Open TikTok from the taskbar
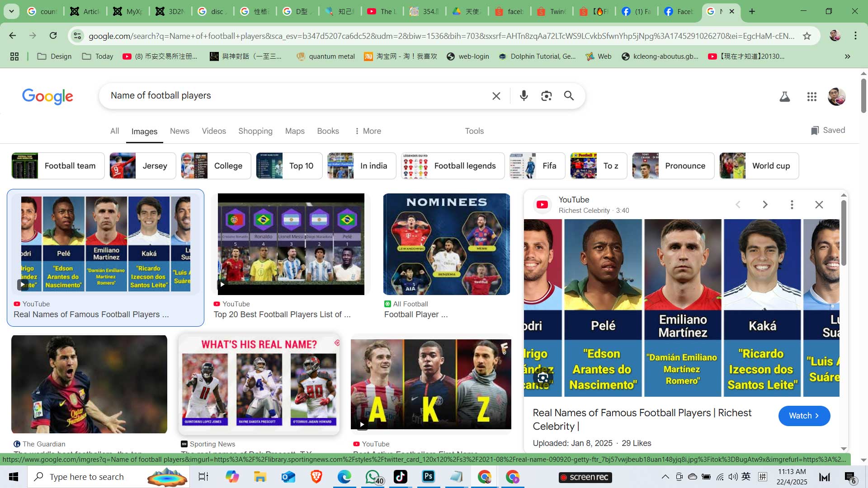868x488 pixels. [401, 477]
